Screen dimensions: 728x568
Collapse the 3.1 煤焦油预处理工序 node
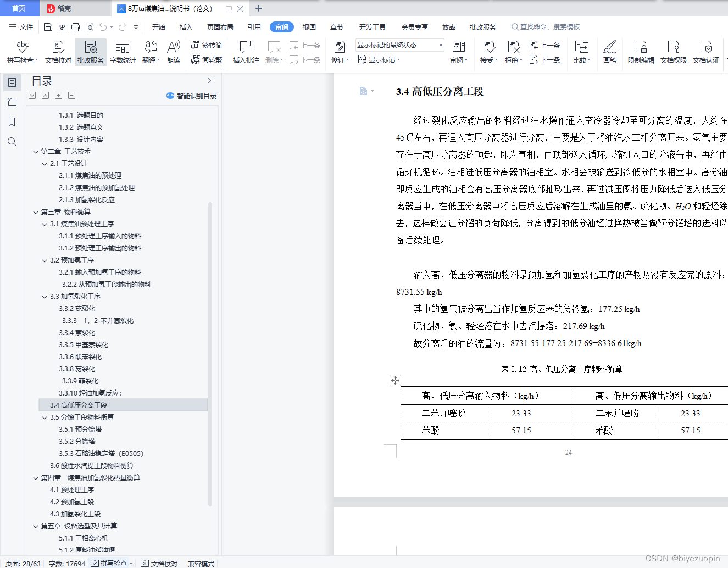click(x=45, y=224)
